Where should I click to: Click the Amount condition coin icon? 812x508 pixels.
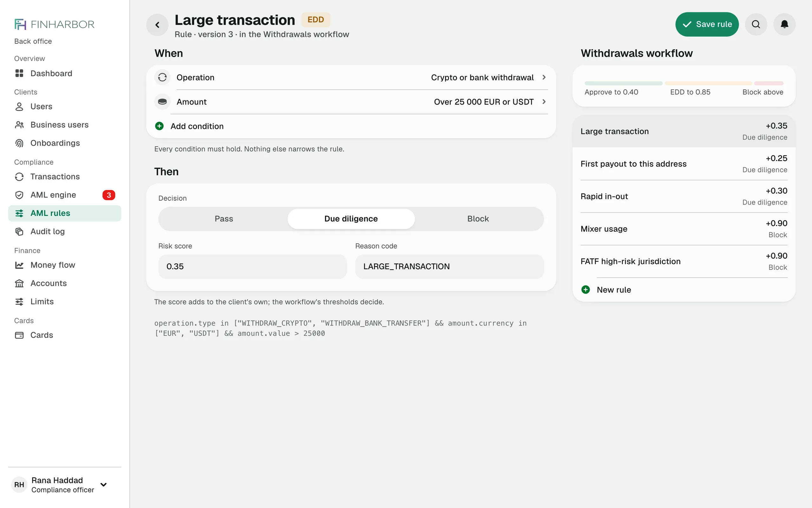click(162, 102)
